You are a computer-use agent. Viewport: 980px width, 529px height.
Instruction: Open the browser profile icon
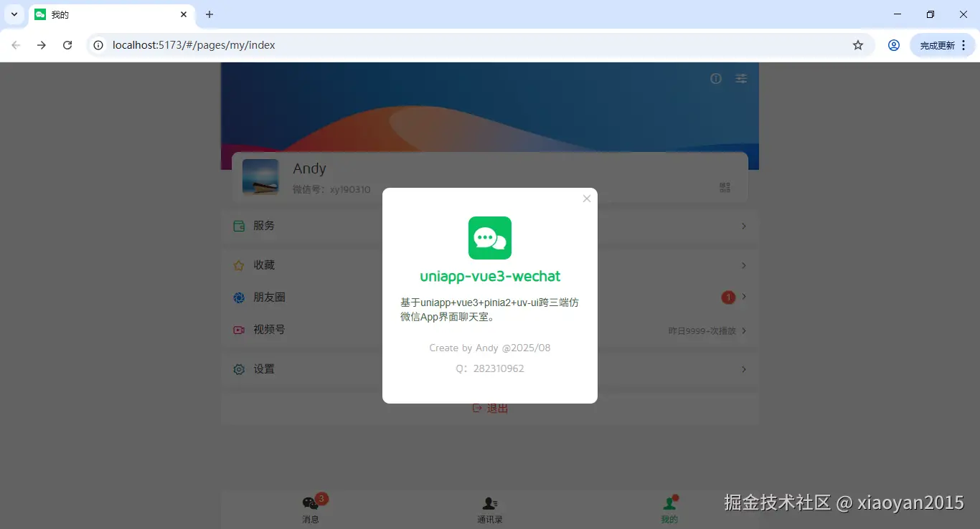[894, 45]
